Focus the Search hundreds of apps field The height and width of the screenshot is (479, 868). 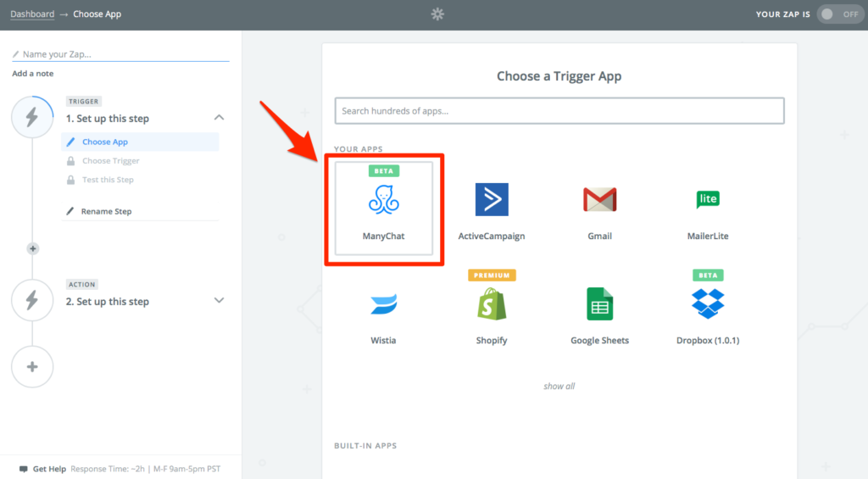pos(559,111)
